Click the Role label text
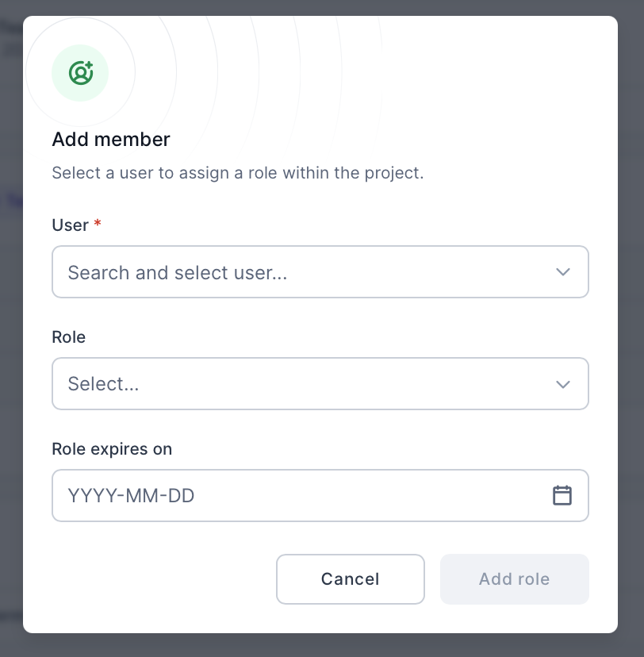This screenshot has width=644, height=657. 69,336
